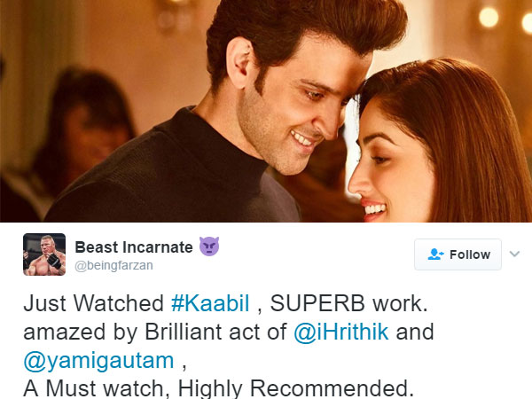
Task: Click the Follow button
Action: click(458, 254)
